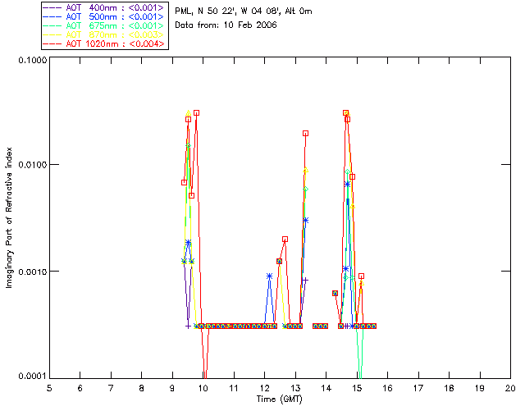Click the AOT 1020nm legend entry
Screen dimensions: 525x420
104,43
